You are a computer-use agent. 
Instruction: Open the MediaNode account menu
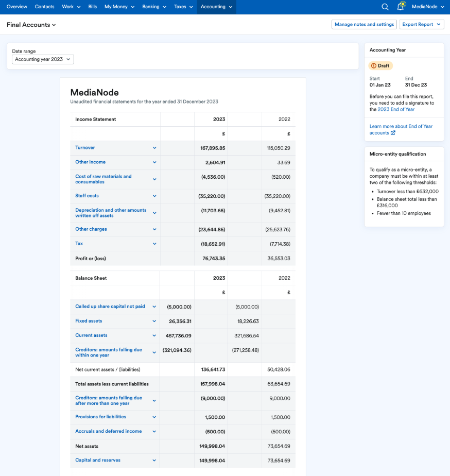pyautogui.click(x=427, y=7)
